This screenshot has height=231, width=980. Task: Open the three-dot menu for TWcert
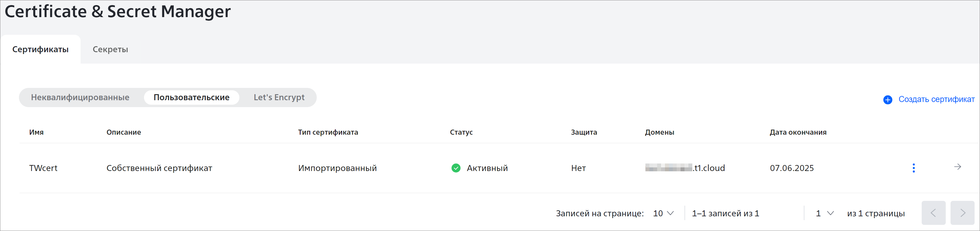point(914,168)
